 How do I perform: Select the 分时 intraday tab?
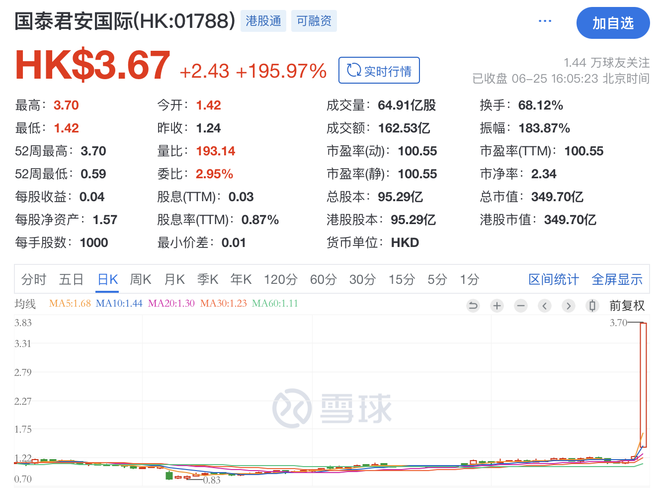(x=34, y=280)
